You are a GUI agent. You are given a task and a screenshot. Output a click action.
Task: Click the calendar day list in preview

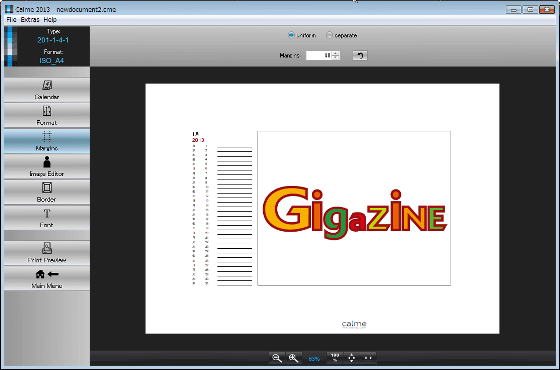click(x=201, y=214)
